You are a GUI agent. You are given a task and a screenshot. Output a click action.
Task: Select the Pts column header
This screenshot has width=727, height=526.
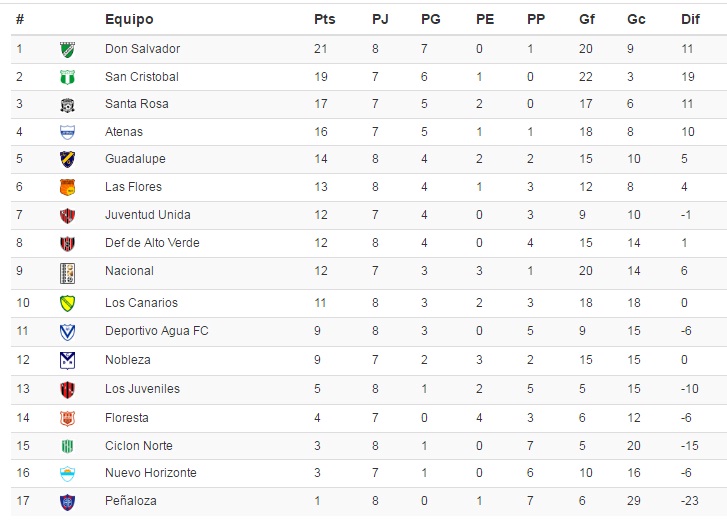coord(325,19)
